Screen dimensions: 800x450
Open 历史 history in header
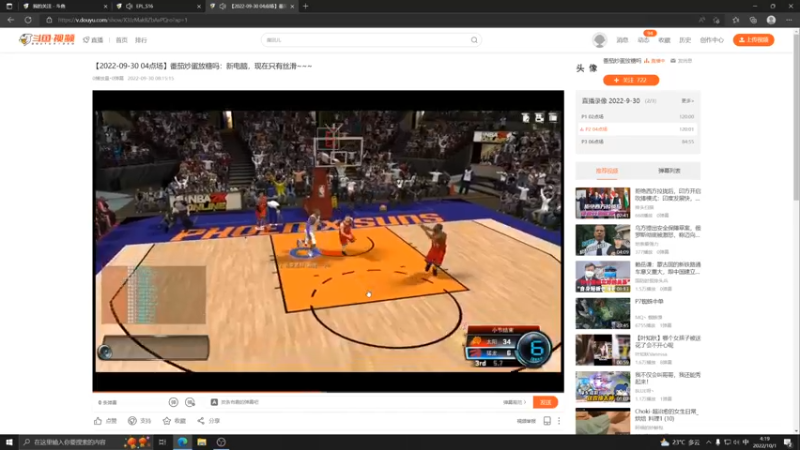[685, 40]
